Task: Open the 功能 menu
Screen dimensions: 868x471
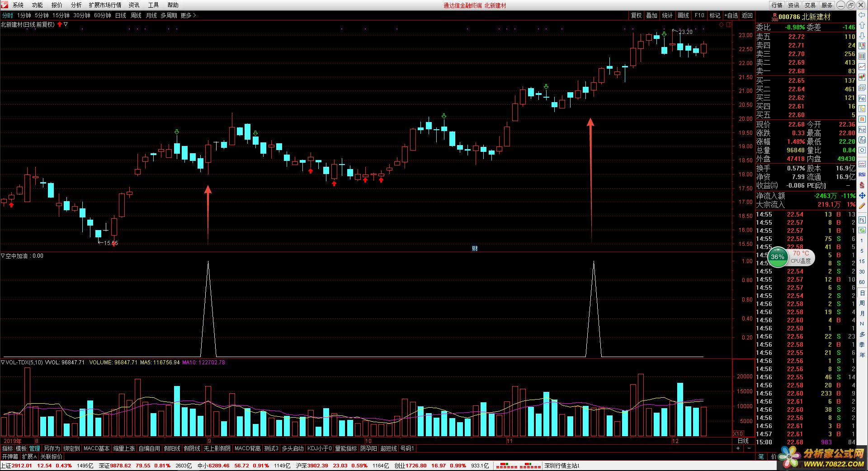Action: 38,5
